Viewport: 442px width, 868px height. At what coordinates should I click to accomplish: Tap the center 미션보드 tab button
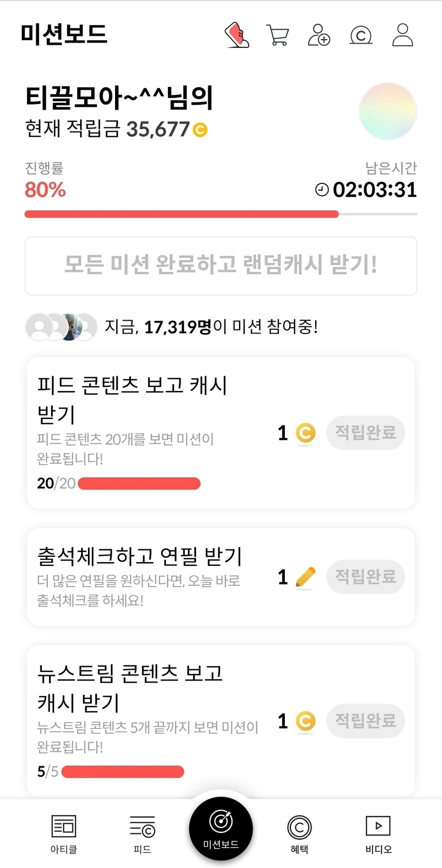(x=221, y=828)
